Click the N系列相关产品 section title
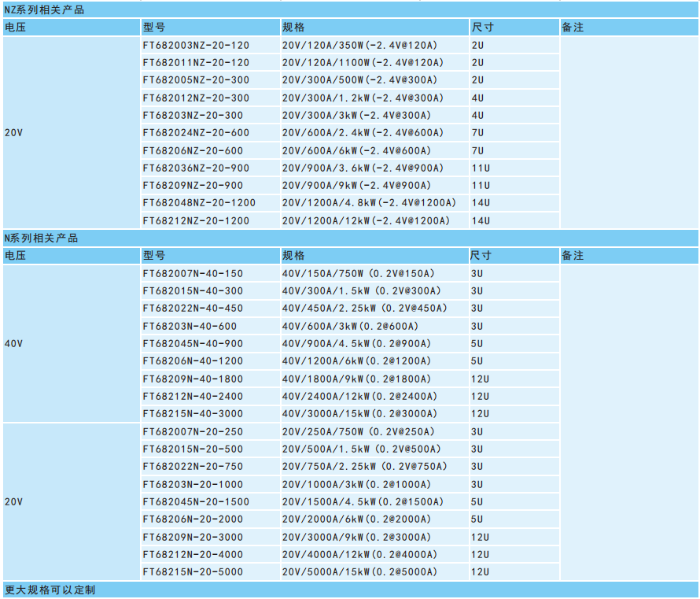700x599 pixels. pos(42,238)
